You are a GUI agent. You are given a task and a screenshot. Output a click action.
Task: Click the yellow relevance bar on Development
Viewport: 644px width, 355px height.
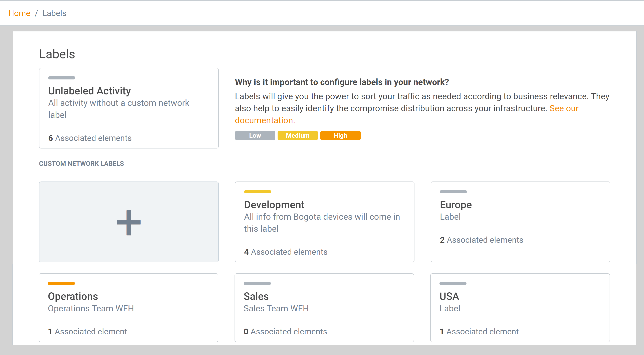(x=258, y=192)
